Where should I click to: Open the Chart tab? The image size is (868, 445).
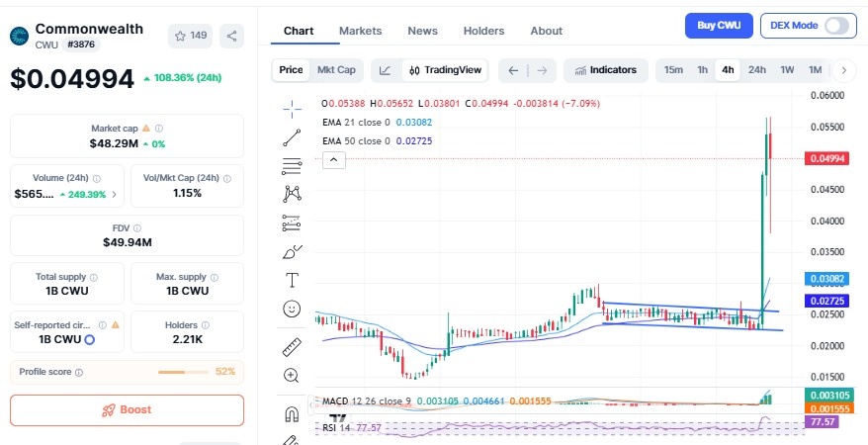tap(299, 31)
